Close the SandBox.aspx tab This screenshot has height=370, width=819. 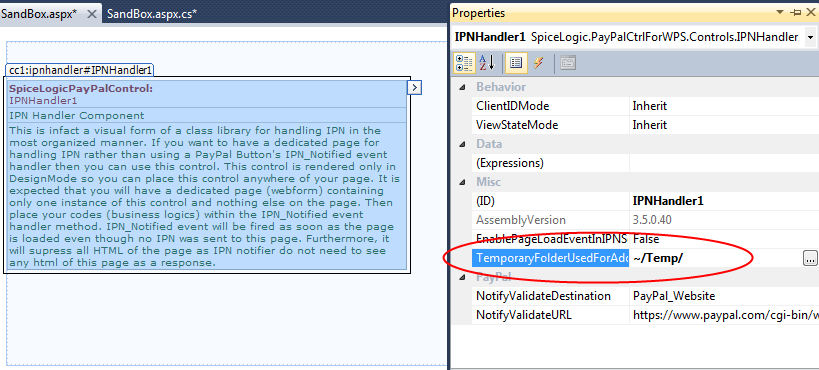91,14
